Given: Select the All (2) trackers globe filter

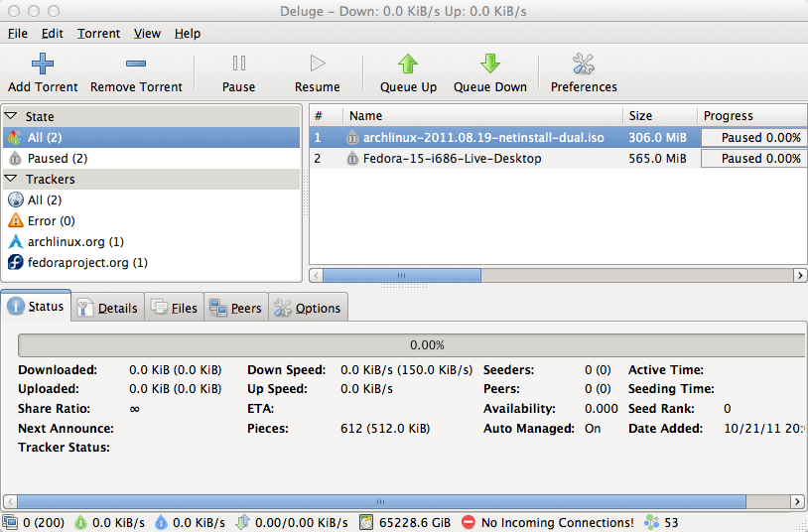Looking at the screenshot, I should (x=152, y=200).
